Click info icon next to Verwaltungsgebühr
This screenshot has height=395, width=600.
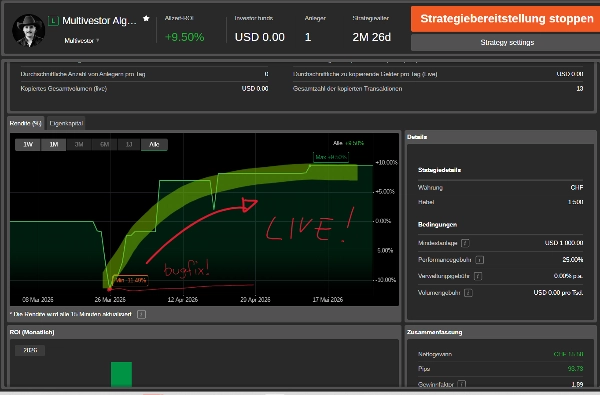[x=478, y=276]
